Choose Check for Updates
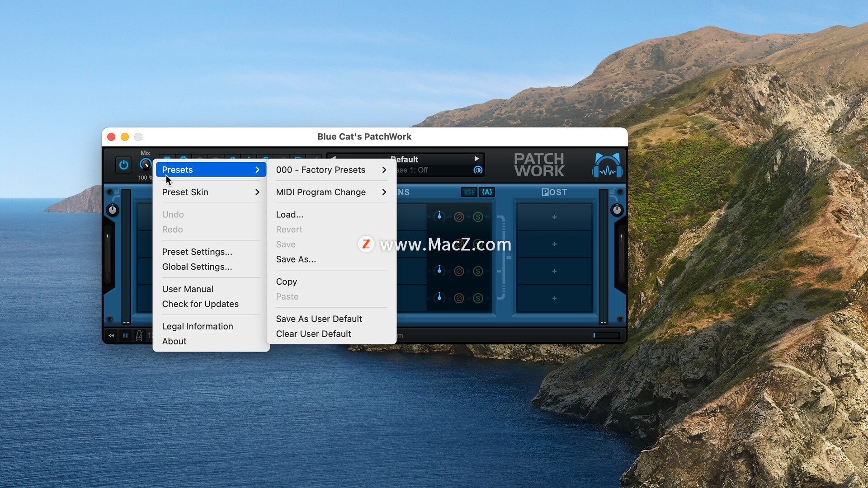The height and width of the screenshot is (488, 868). tap(211, 304)
